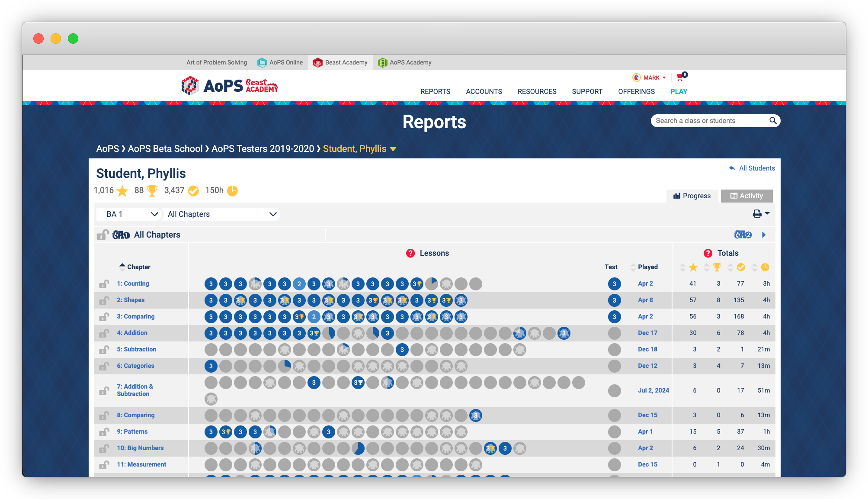Click the PLAY menu item
The width and height of the screenshot is (868, 499).
(679, 91)
